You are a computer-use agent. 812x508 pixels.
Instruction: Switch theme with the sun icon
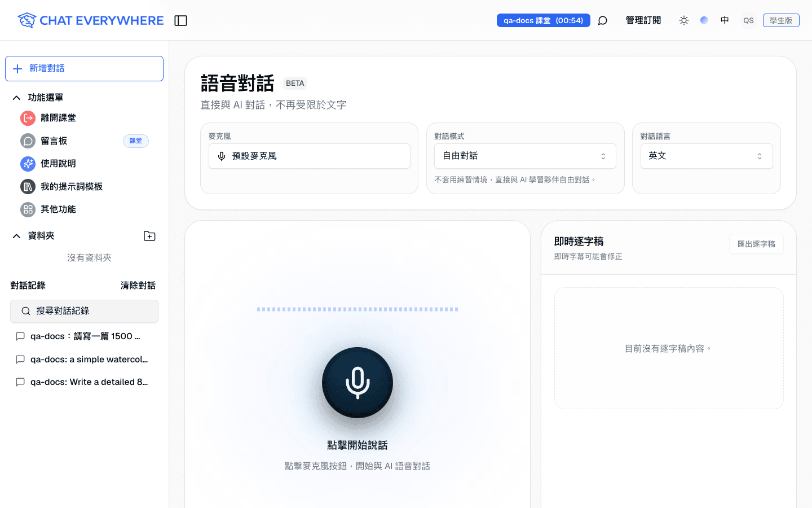[x=684, y=21]
